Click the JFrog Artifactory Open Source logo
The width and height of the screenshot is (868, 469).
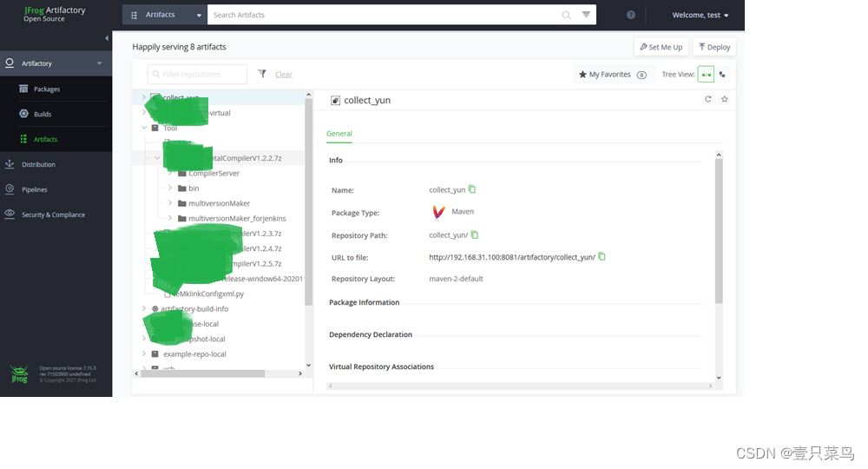(54, 14)
